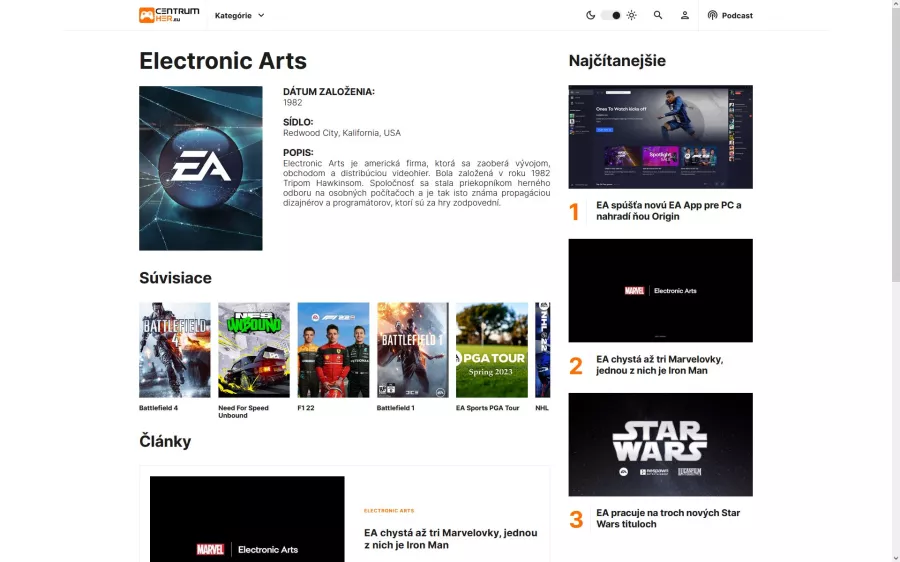Click the sun light mode icon

(631, 15)
